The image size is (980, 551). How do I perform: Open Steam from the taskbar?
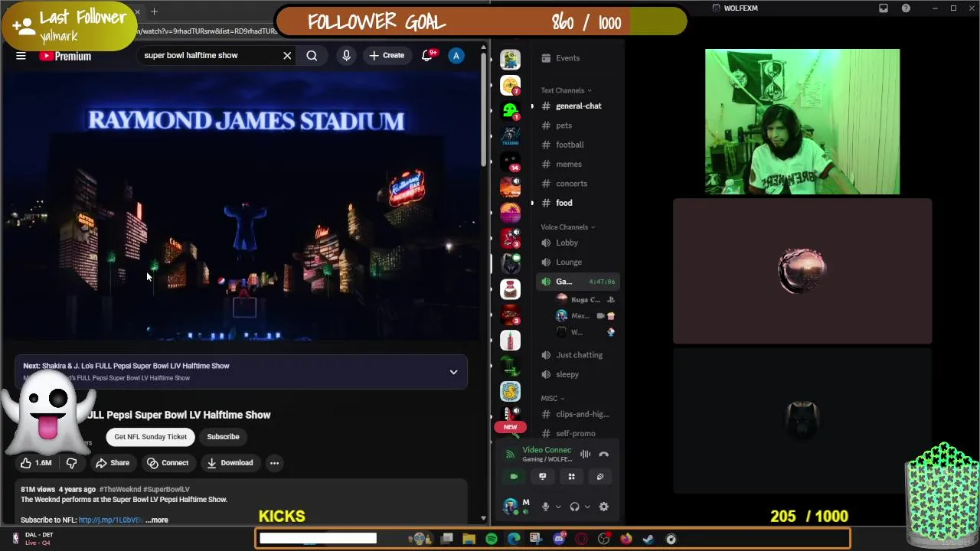[x=648, y=539]
